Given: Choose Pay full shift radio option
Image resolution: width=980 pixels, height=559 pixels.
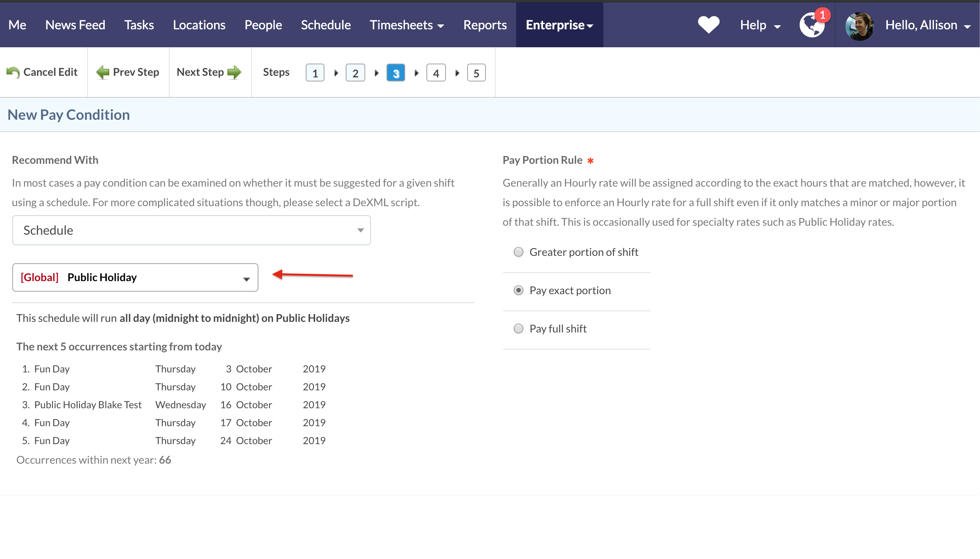Looking at the screenshot, I should pos(519,329).
